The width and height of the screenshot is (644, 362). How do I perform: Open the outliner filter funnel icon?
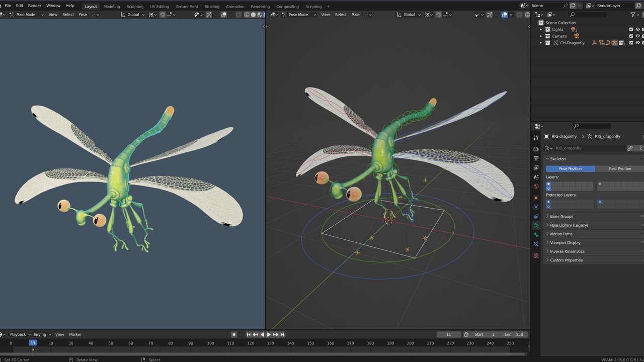633,15
